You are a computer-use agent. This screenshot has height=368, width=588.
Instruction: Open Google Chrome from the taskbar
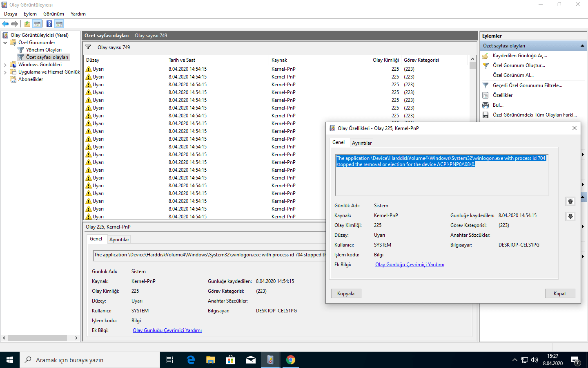pyautogui.click(x=290, y=360)
